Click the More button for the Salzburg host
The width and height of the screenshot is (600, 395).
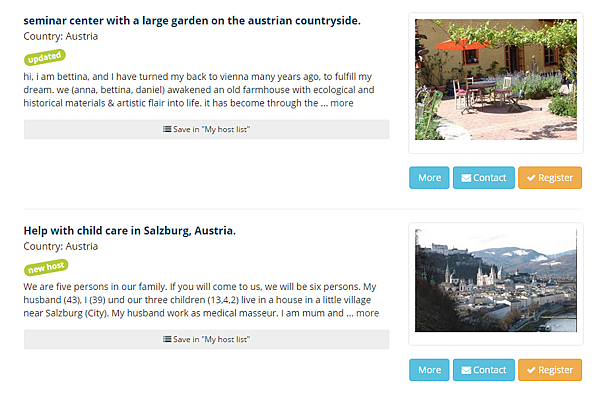click(x=429, y=370)
